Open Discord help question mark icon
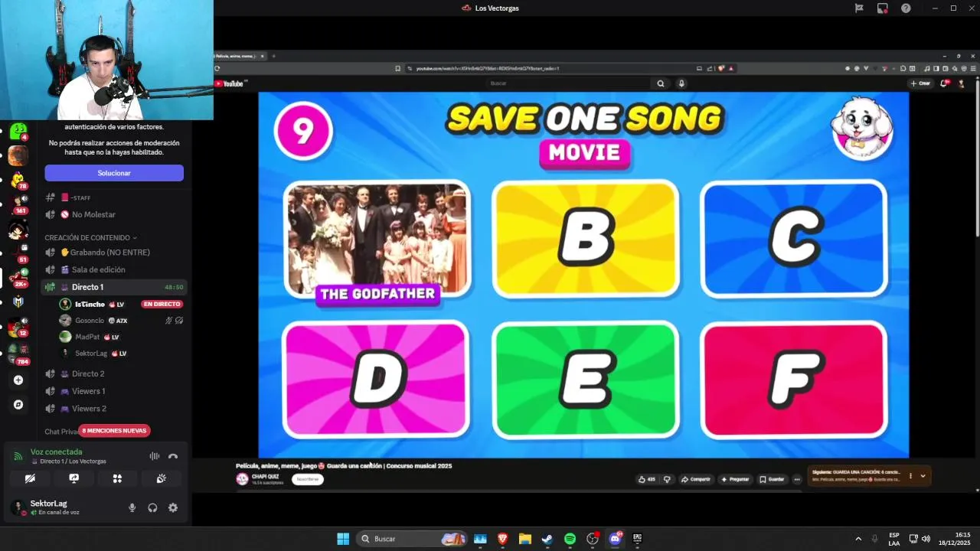Image resolution: width=980 pixels, height=551 pixels. pos(906,8)
